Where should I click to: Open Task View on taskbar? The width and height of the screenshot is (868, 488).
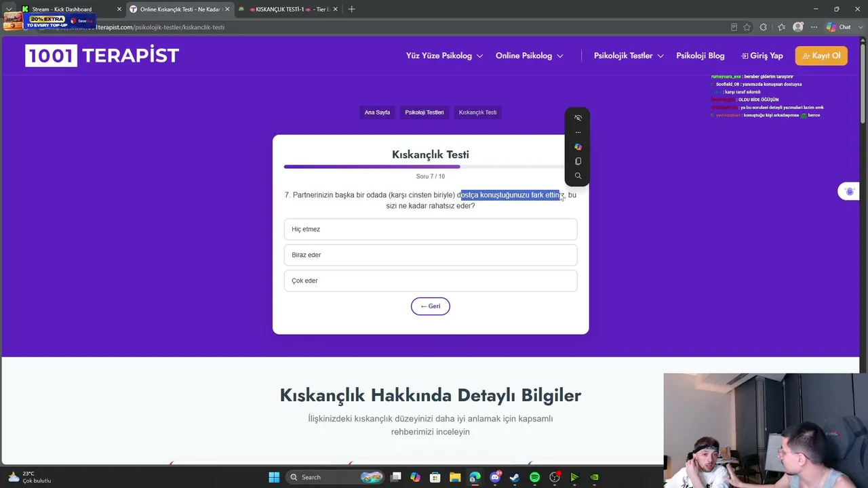click(396, 477)
